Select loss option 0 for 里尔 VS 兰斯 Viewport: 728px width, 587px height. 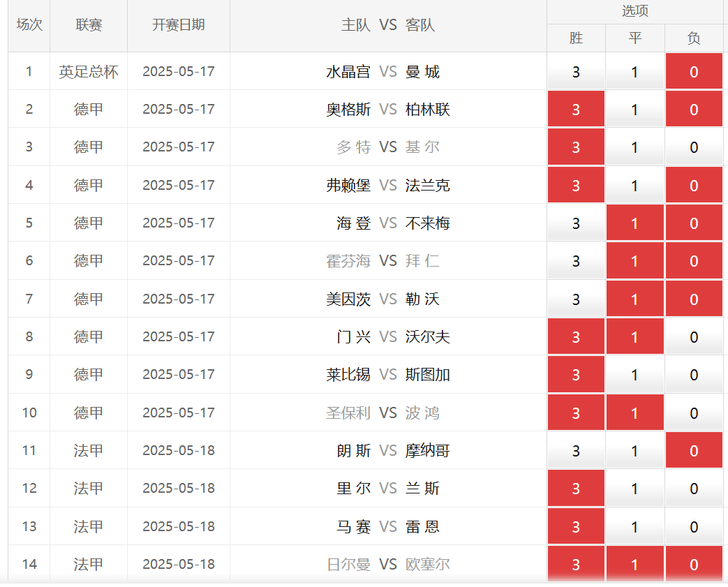pyautogui.click(x=694, y=488)
